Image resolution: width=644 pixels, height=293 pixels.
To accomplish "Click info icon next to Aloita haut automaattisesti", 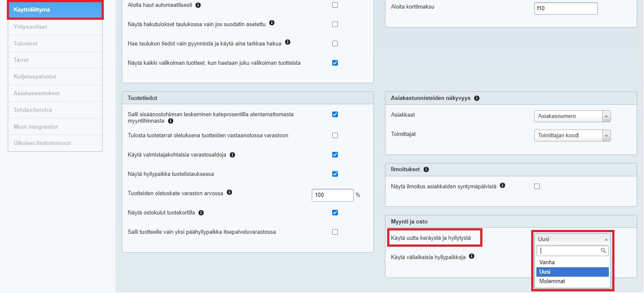I will pos(198,5).
